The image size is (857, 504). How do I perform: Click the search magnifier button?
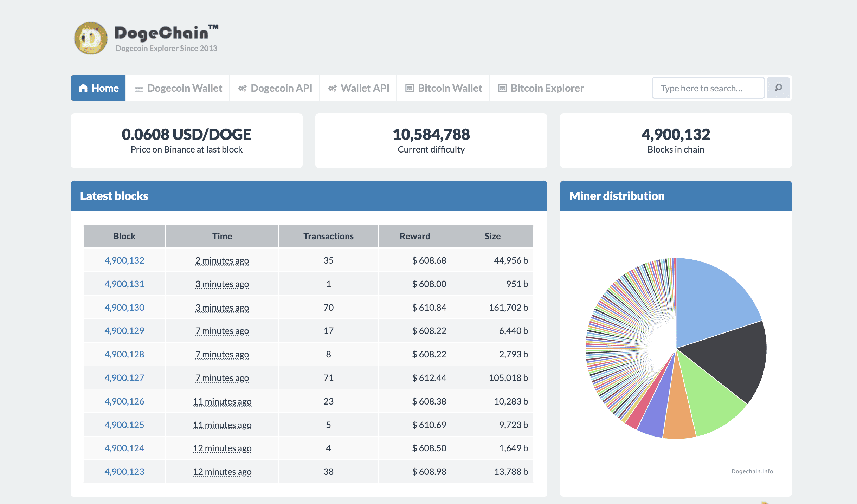778,88
